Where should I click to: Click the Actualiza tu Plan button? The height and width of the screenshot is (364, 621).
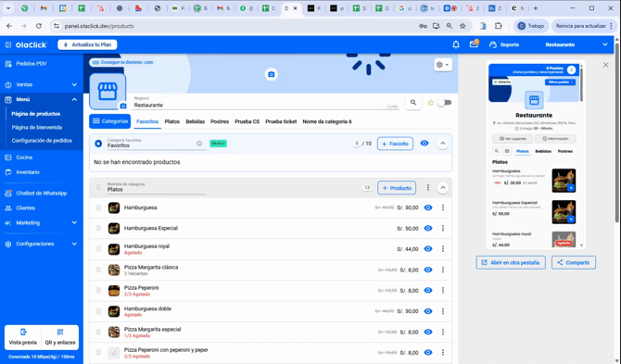87,44
